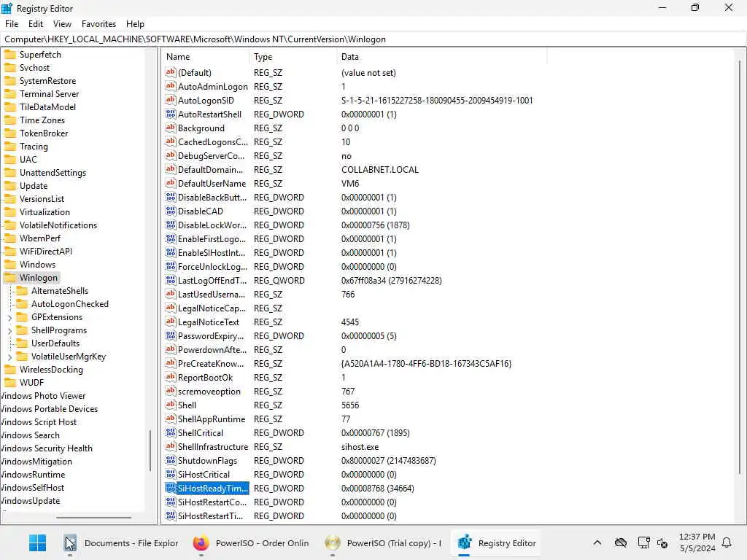Open the Help menu
The image size is (747, 560).
[135, 24]
